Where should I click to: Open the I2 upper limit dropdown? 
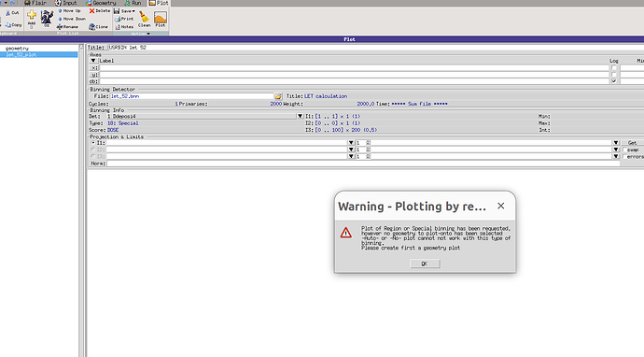616,150
